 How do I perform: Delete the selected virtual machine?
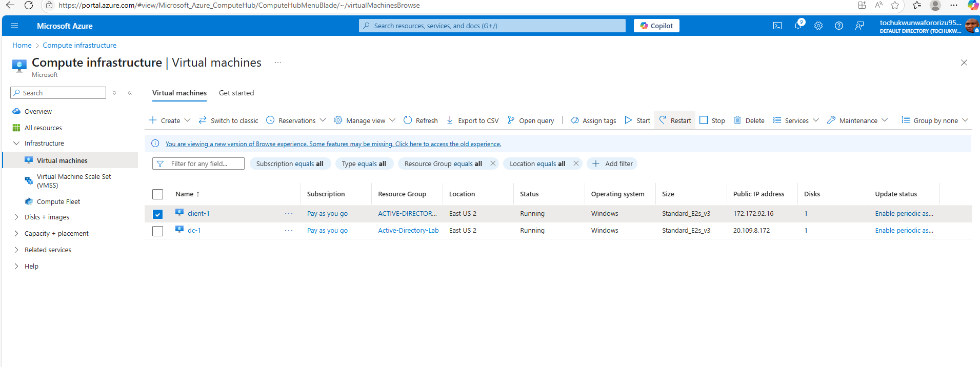pos(749,120)
